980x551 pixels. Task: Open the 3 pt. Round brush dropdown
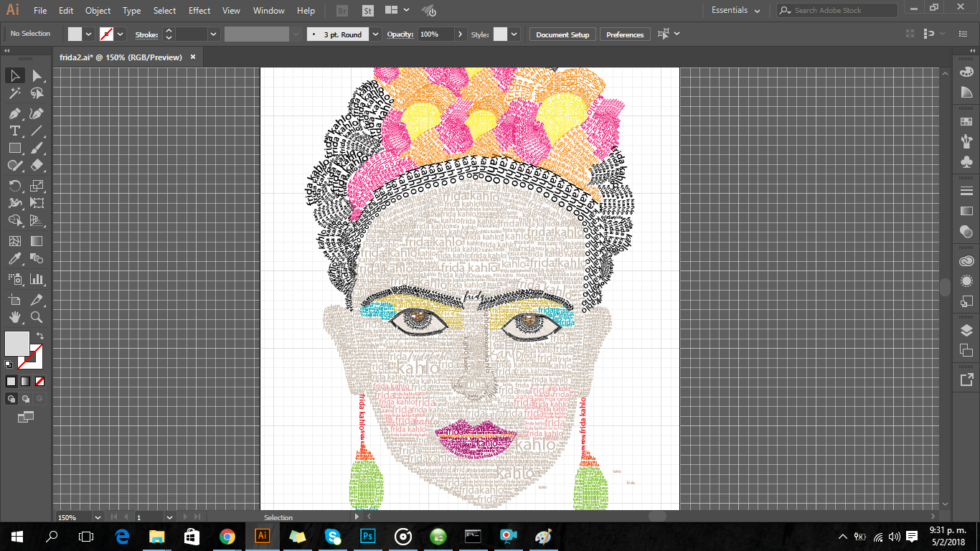(x=375, y=34)
